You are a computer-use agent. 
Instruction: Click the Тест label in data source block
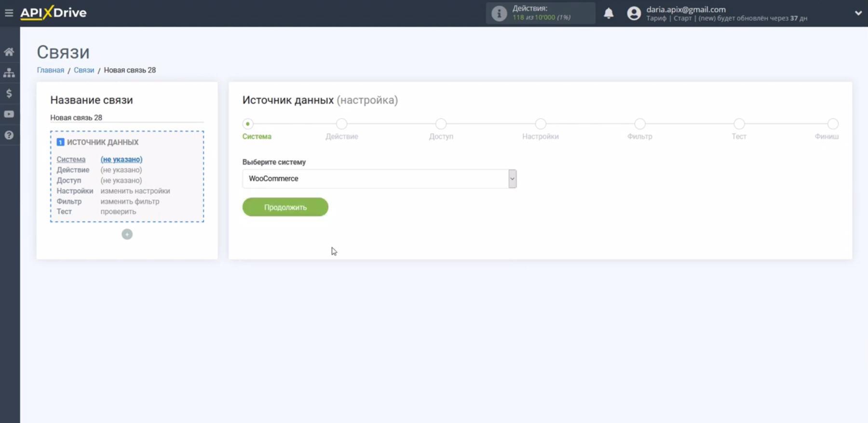[x=64, y=211]
